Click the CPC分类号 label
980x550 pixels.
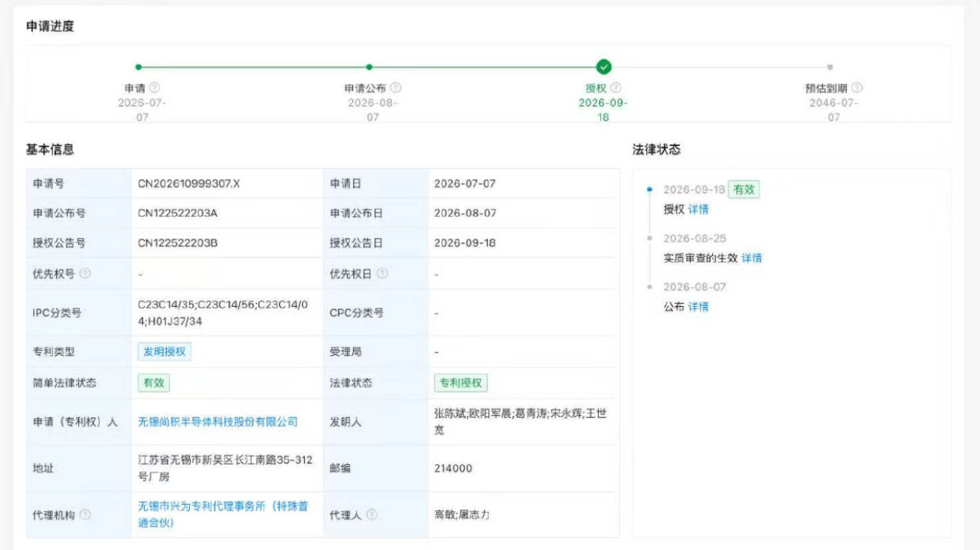tap(357, 313)
